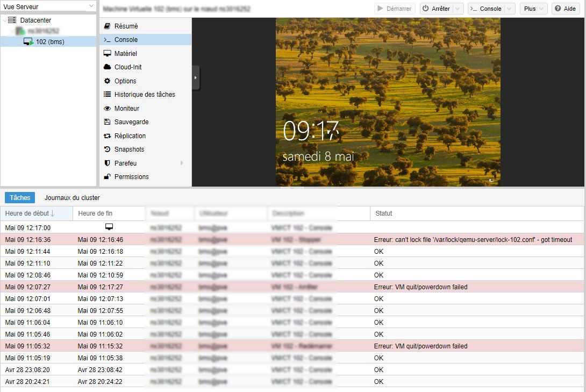
Task: Click the Options gear icon
Action: click(107, 81)
